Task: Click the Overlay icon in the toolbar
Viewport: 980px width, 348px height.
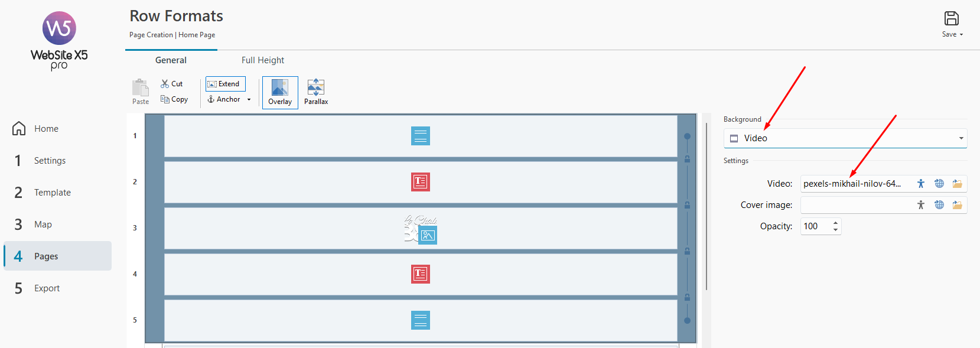Action: tap(280, 87)
